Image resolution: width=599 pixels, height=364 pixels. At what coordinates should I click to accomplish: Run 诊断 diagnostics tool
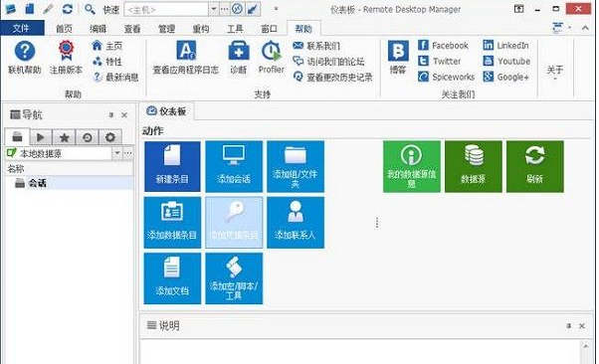pyautogui.click(x=239, y=58)
